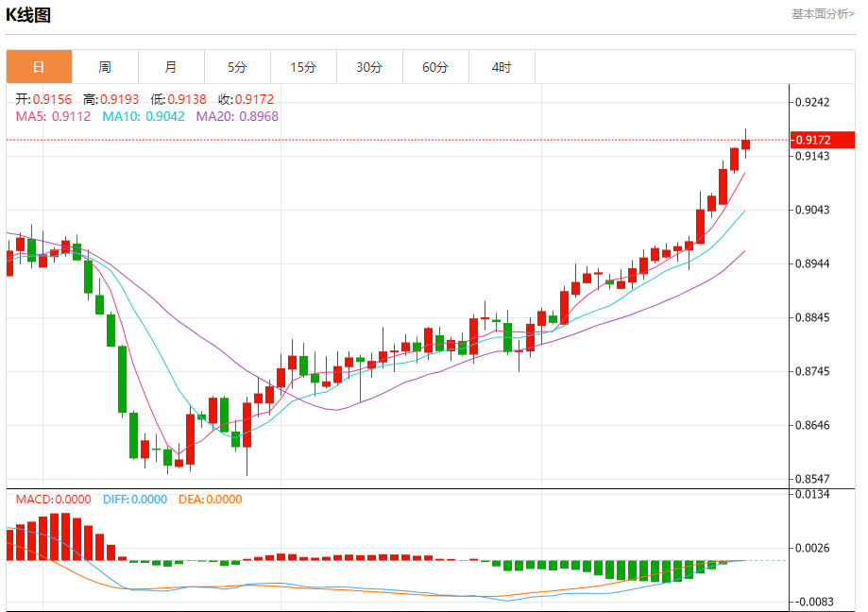This screenshot has height=612, width=868.
Task: Click the 0.0026 MACD axis label
Action: [812, 548]
